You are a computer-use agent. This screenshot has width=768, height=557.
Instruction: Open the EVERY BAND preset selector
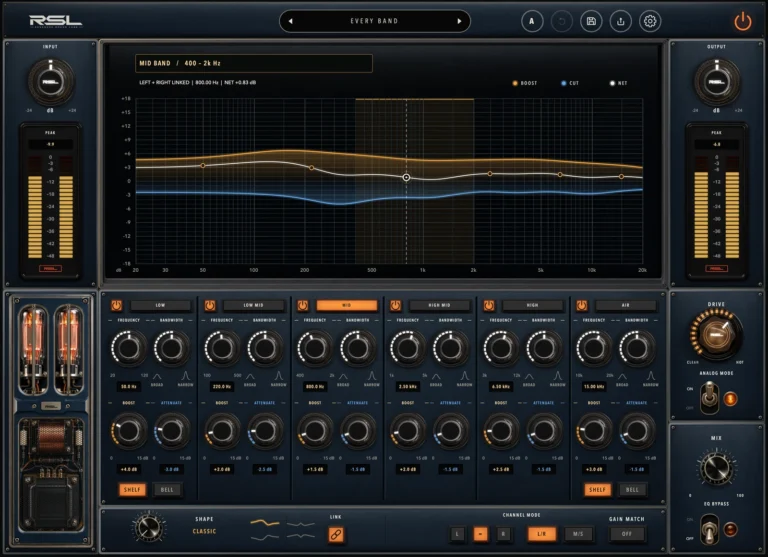[374, 21]
